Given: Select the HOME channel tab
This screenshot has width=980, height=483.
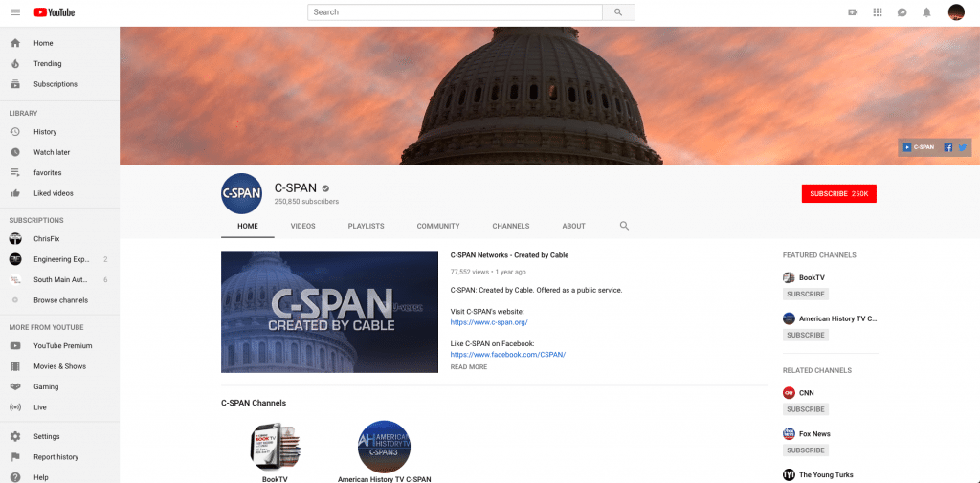Looking at the screenshot, I should [248, 226].
